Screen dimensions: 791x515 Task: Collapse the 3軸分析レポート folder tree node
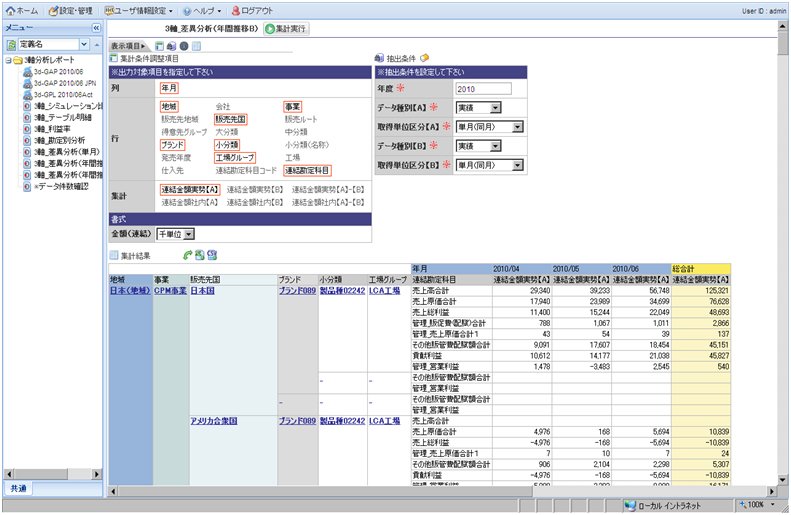coord(8,60)
